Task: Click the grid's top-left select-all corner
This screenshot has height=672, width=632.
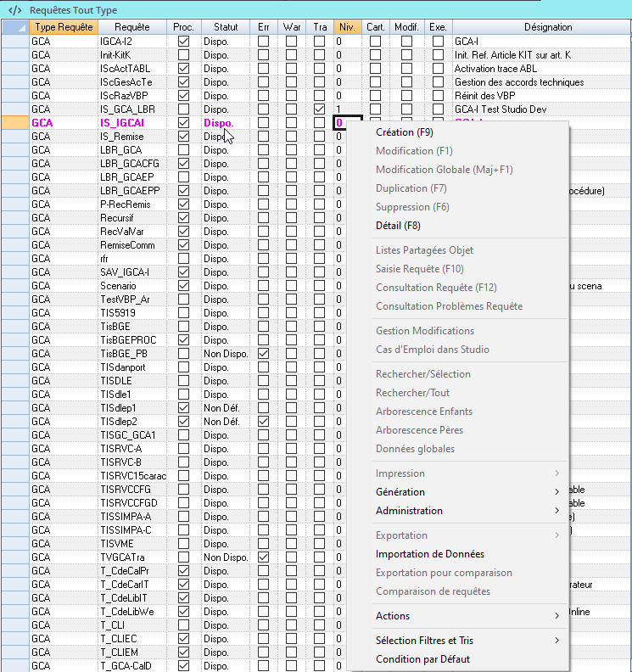Action: [x=14, y=27]
